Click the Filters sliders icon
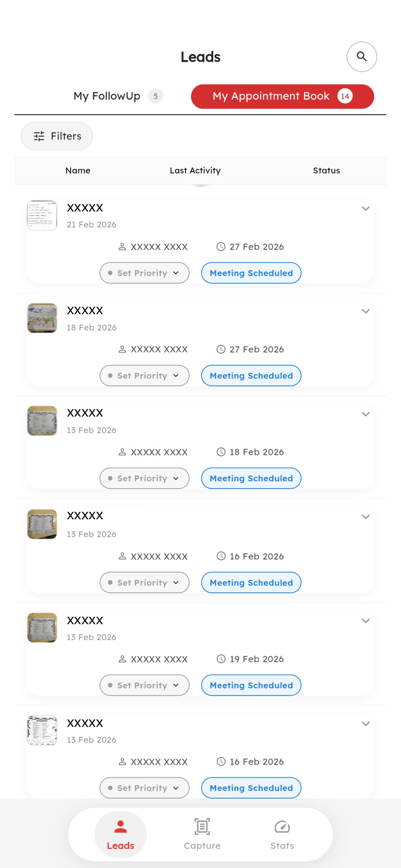The width and height of the screenshot is (401, 868). click(39, 136)
